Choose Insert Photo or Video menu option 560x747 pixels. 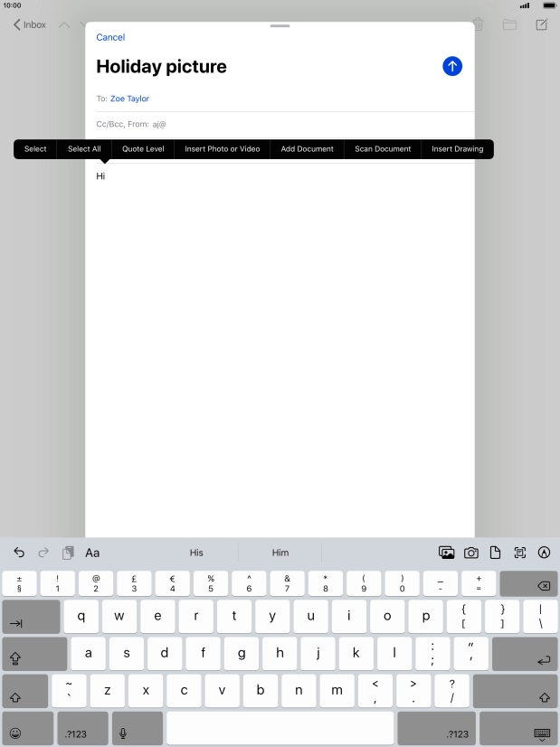tap(222, 149)
